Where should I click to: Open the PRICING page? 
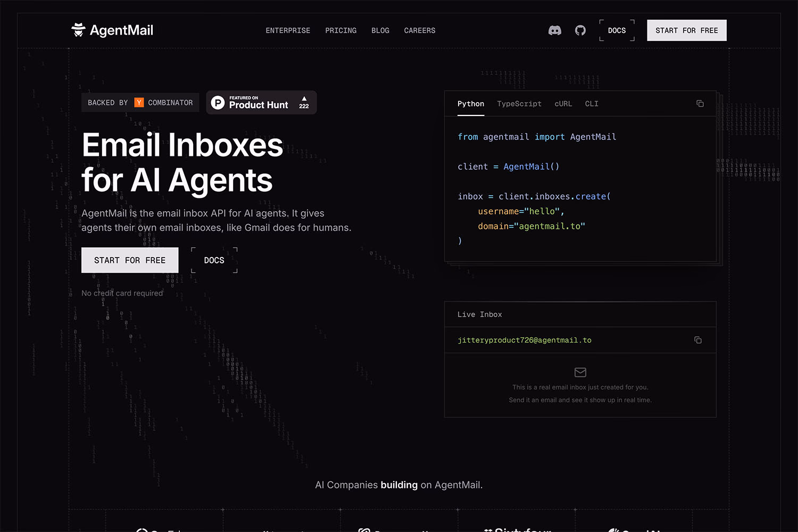(x=340, y=30)
